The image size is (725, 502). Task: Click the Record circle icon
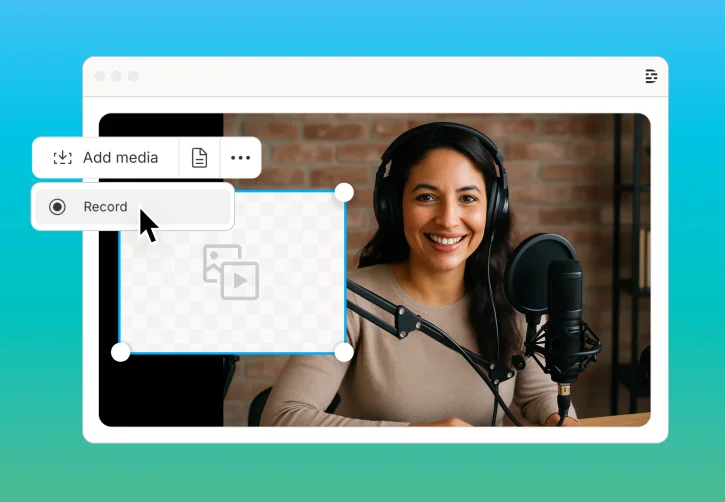point(57,207)
